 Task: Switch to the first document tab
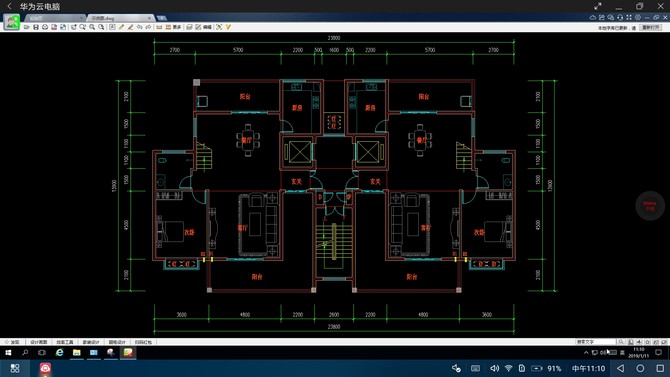[x=54, y=18]
